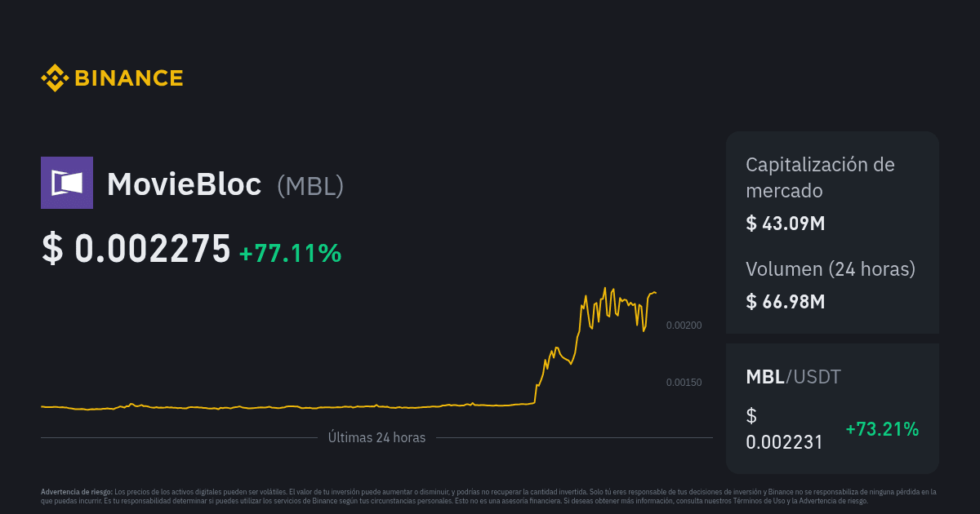Open the MBL/USDT trading pair

pyautogui.click(x=793, y=377)
